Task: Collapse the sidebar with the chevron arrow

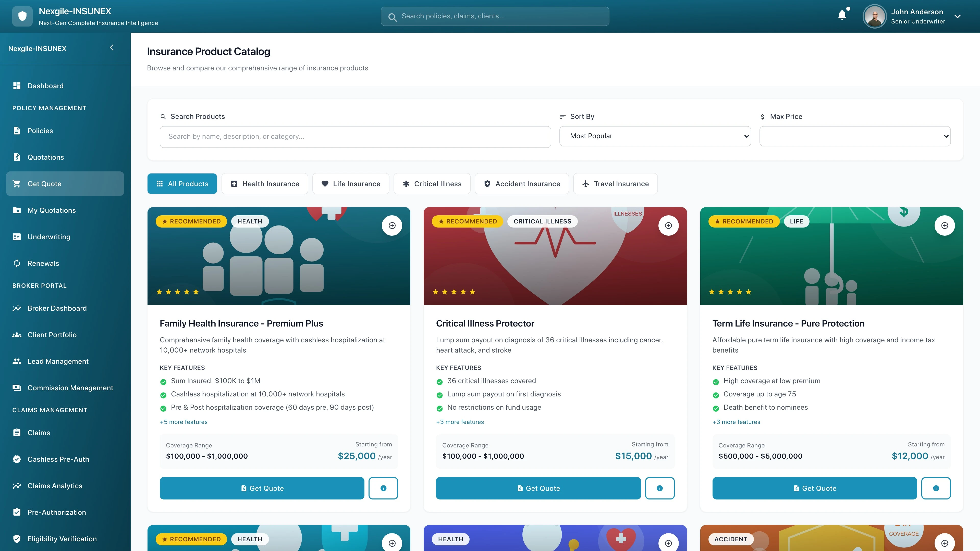Action: (112, 47)
